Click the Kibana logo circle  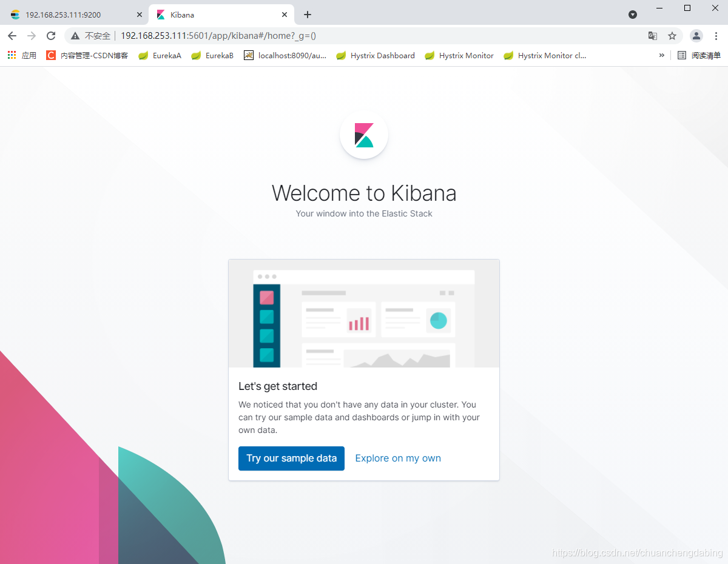pyautogui.click(x=364, y=135)
